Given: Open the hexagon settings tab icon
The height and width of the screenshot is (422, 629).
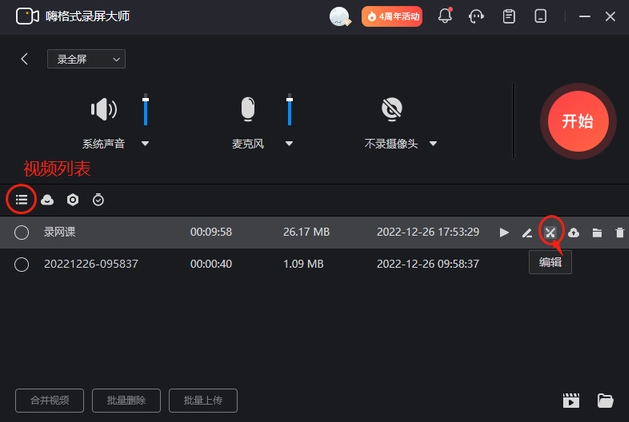Looking at the screenshot, I should 73,199.
